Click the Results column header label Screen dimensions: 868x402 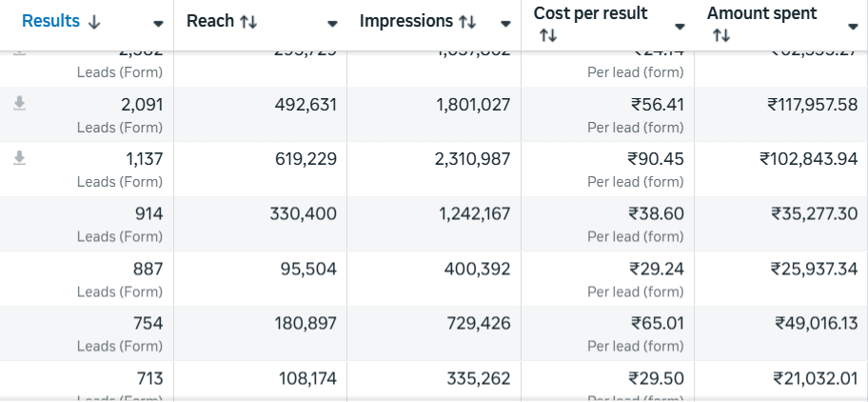tap(50, 21)
